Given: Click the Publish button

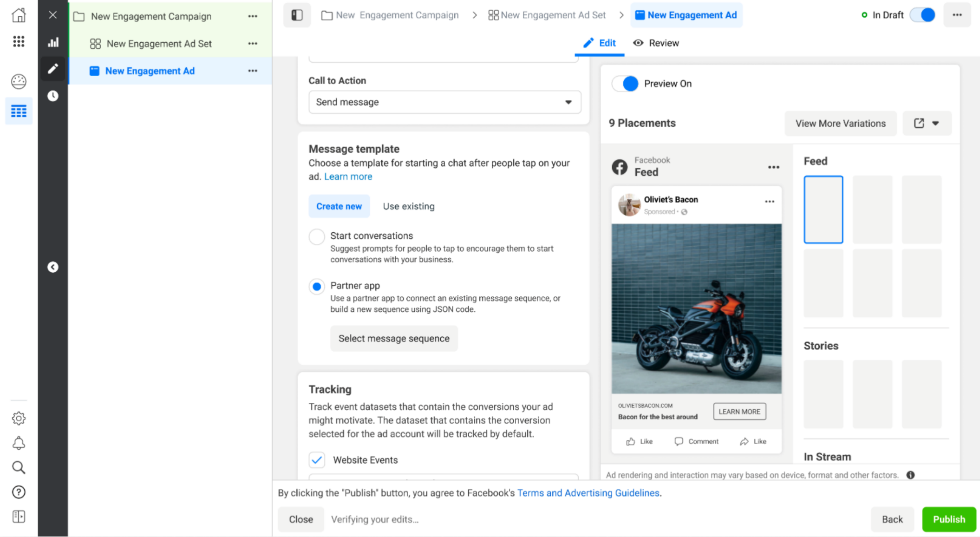Looking at the screenshot, I should click(x=949, y=519).
